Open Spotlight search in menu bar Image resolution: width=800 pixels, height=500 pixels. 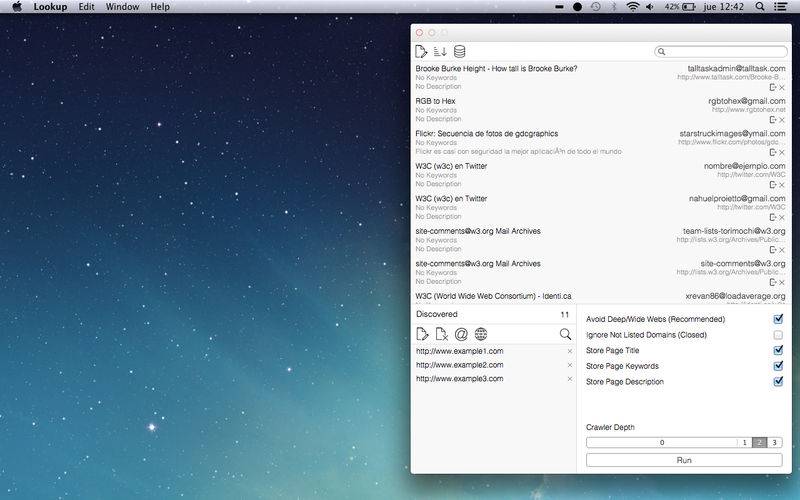[x=760, y=7]
